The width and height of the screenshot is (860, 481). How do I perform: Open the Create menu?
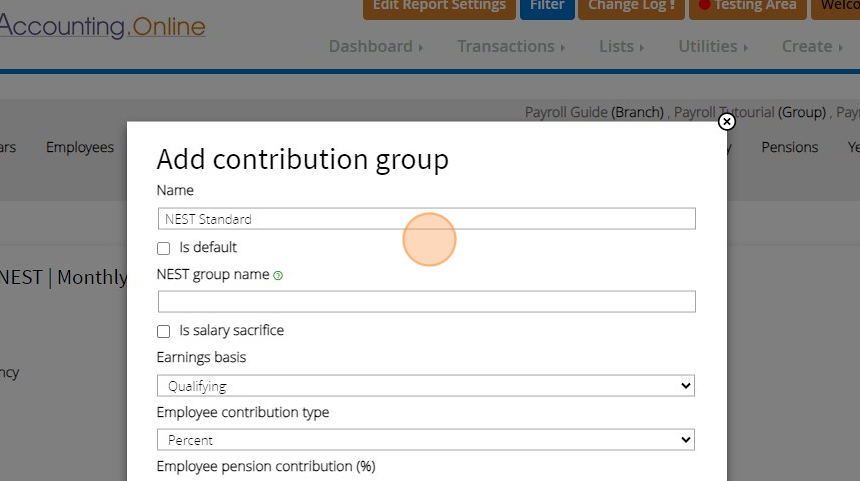[x=811, y=46]
